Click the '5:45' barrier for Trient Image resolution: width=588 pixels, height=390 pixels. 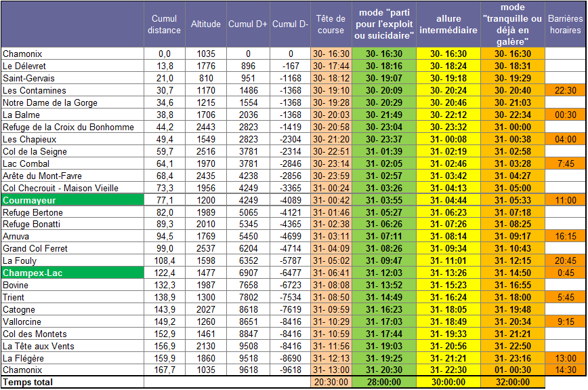click(565, 297)
